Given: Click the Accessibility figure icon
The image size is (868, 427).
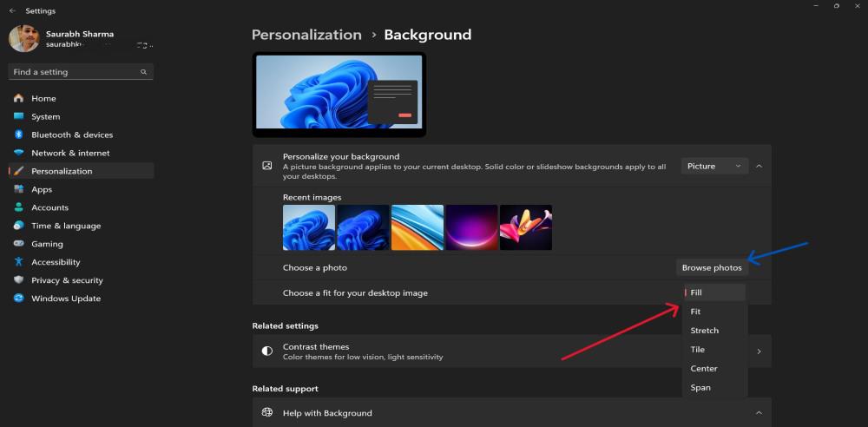Looking at the screenshot, I should [19, 262].
